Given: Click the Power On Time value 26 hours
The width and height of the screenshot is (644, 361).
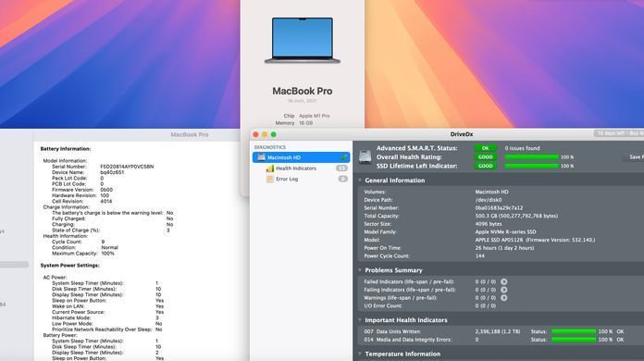Looking at the screenshot, I should point(504,248).
